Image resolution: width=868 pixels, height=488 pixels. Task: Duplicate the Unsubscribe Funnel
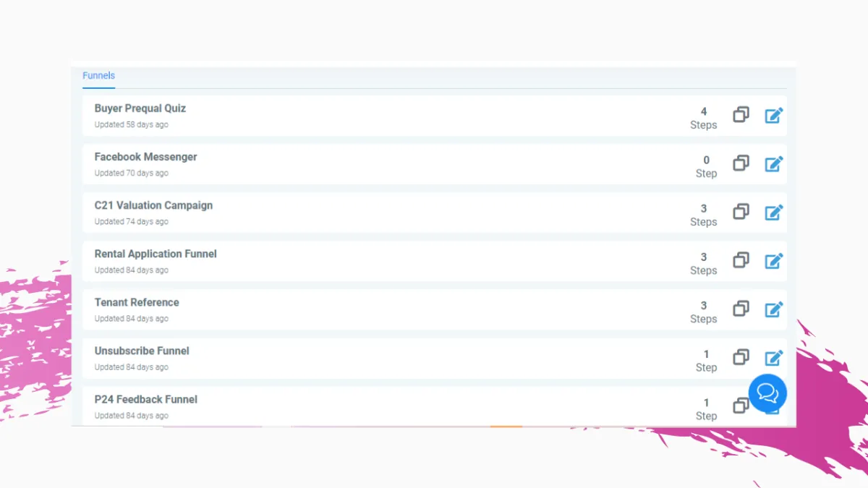[741, 357]
